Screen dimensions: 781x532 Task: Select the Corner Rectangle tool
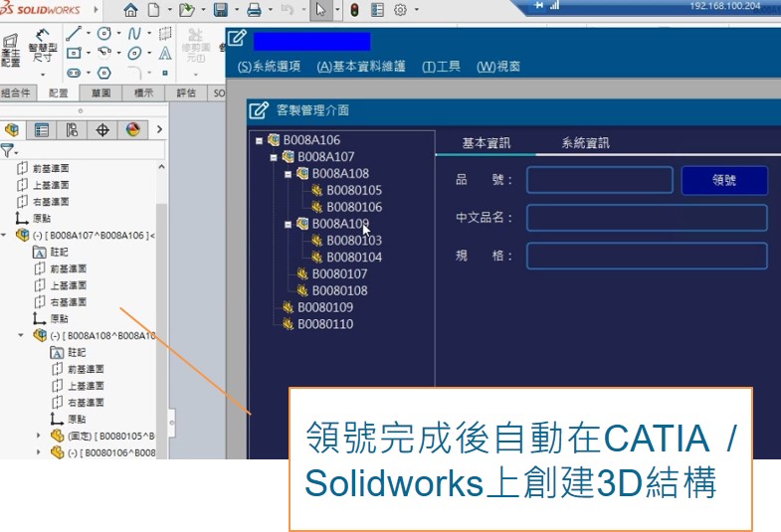74,53
